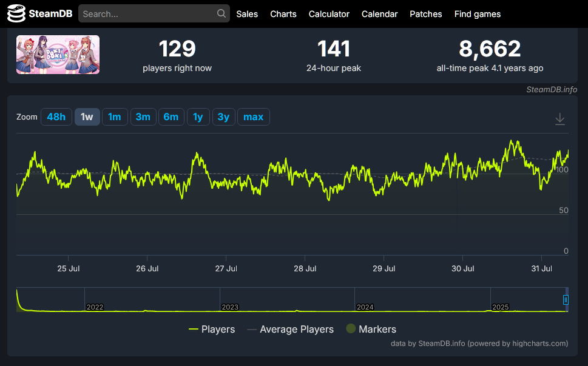Screen dimensions: 588x366
Task: Select the 1w zoom button
Action: [87, 117]
